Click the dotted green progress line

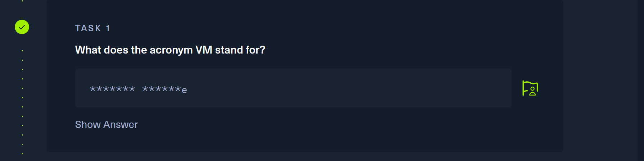(x=22, y=98)
